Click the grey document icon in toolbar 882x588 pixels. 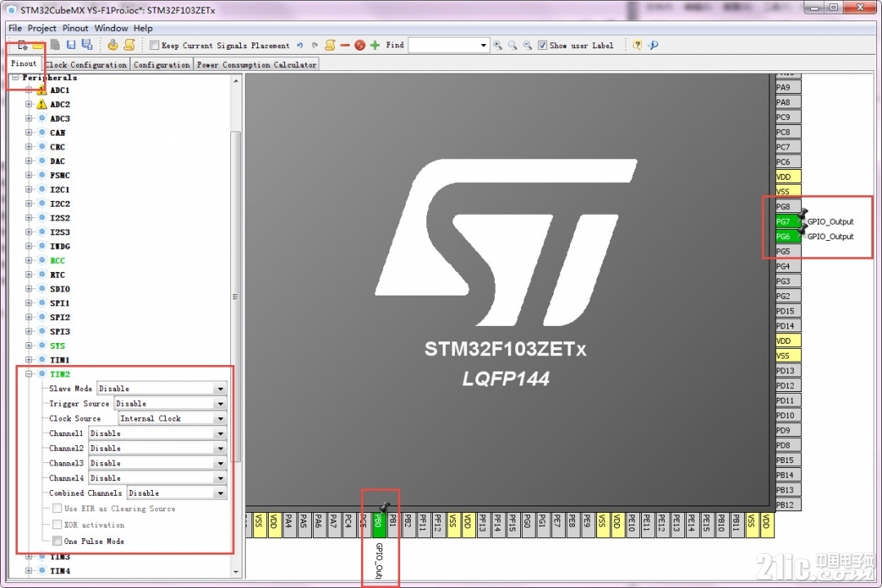[x=56, y=45]
